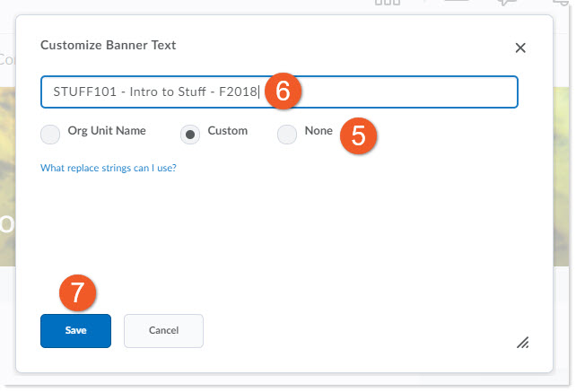The image size is (576, 392).
Task: Click the orange step 7 badge
Action: pos(77,292)
